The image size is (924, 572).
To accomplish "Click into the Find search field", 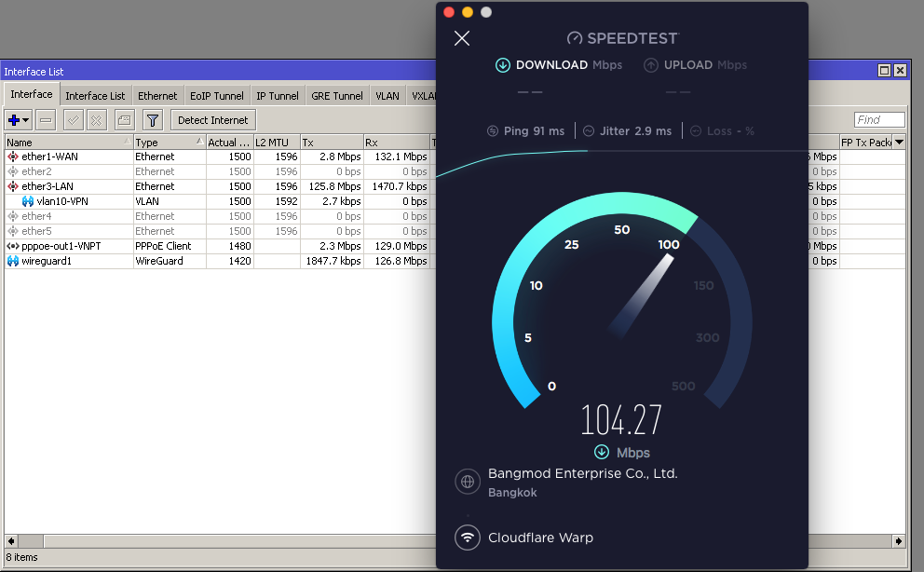I will click(879, 119).
